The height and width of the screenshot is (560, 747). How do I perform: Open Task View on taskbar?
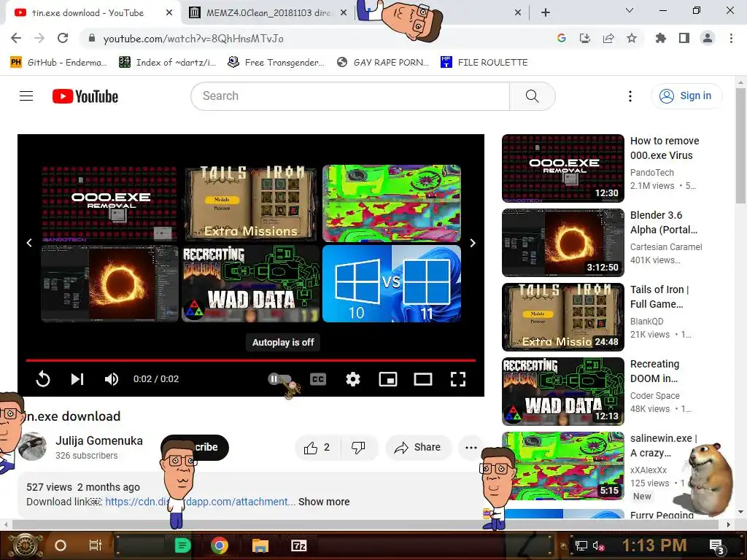coord(96,545)
